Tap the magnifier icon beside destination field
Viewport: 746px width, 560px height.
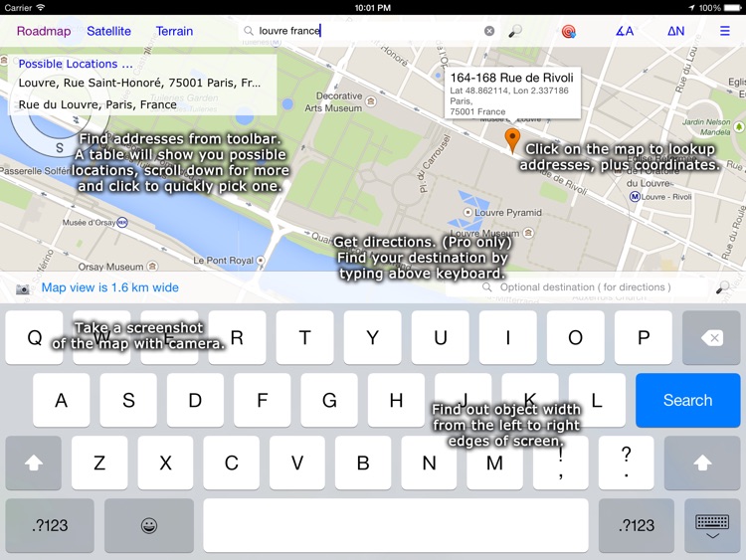pyautogui.click(x=723, y=287)
